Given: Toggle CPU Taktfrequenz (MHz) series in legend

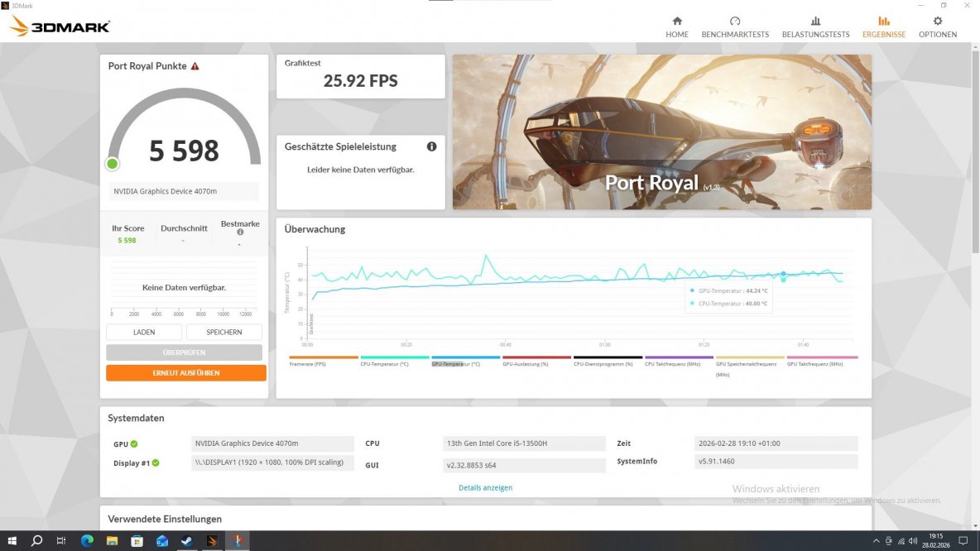Looking at the screenshot, I should point(672,363).
